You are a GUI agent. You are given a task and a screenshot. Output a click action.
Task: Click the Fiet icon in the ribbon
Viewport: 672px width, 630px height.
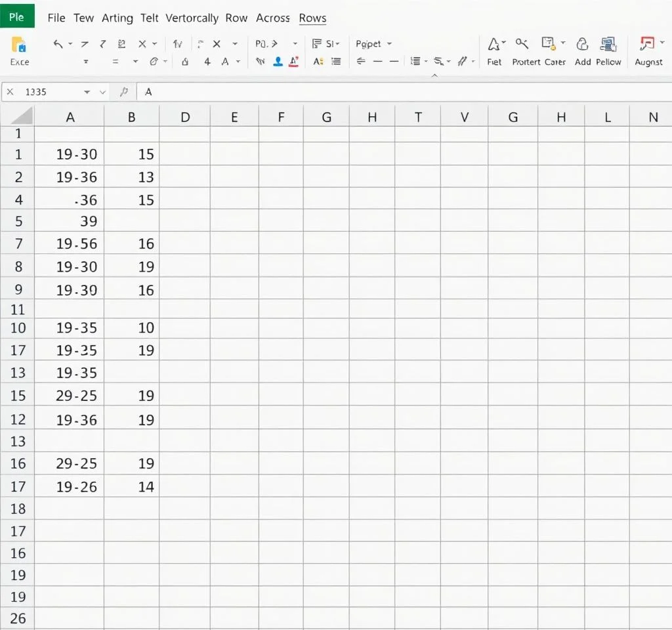point(493,44)
